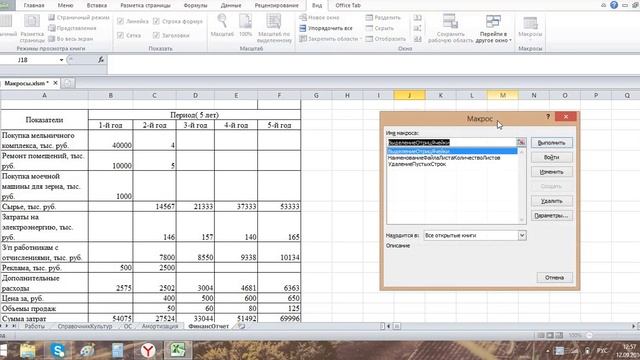The image size is (640, 360).
Task: Toggle the Заголовки headings checkbox
Action: (171, 36)
